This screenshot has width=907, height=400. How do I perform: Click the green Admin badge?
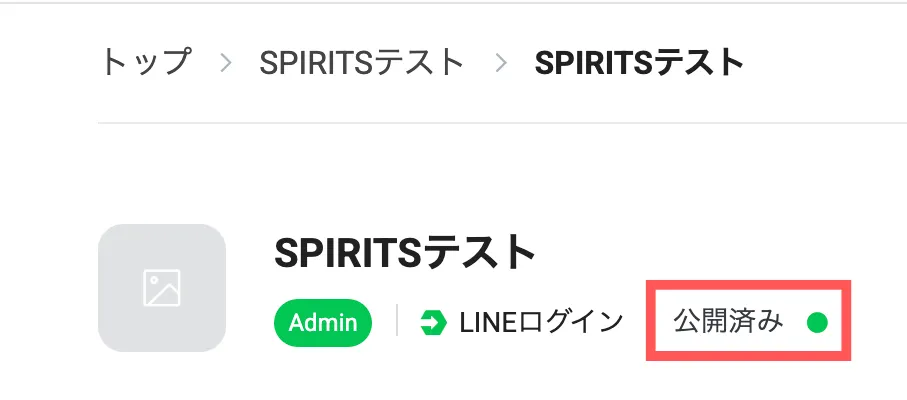tap(323, 322)
